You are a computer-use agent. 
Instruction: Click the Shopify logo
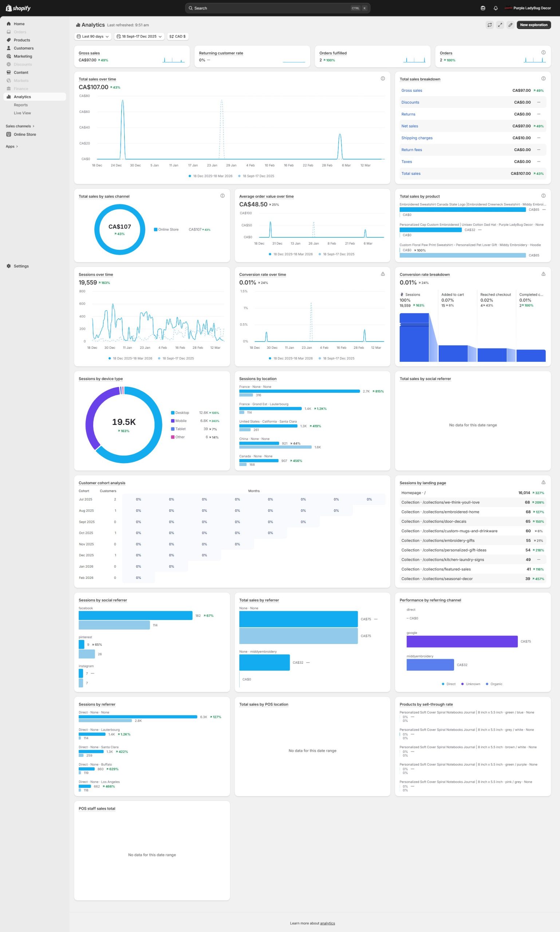(x=18, y=8)
